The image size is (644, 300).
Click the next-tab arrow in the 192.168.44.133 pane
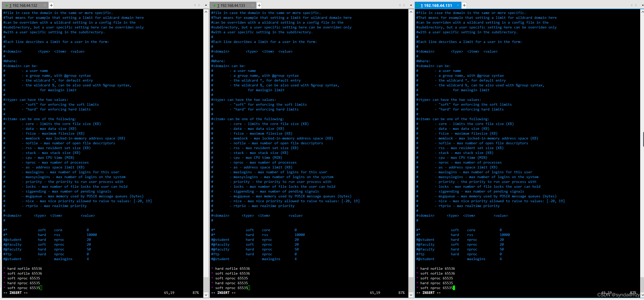(404, 5)
